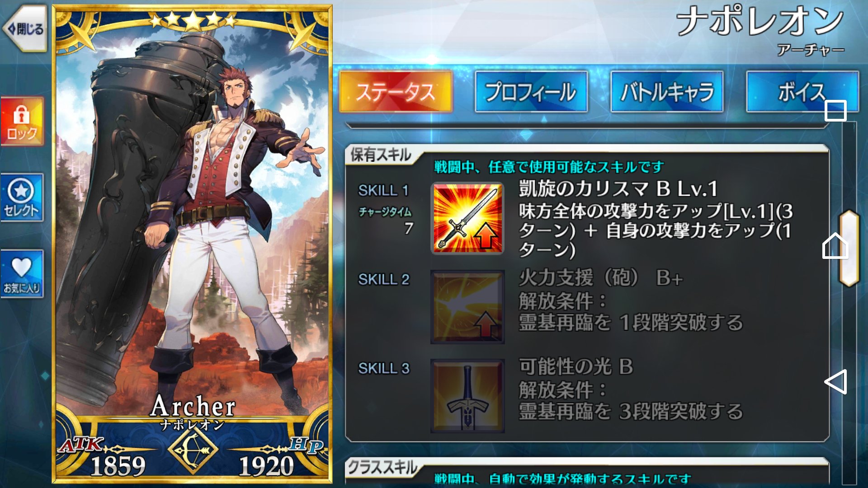Open the ボイス tab
Viewport: 868px width, 488px height.
coord(802,92)
